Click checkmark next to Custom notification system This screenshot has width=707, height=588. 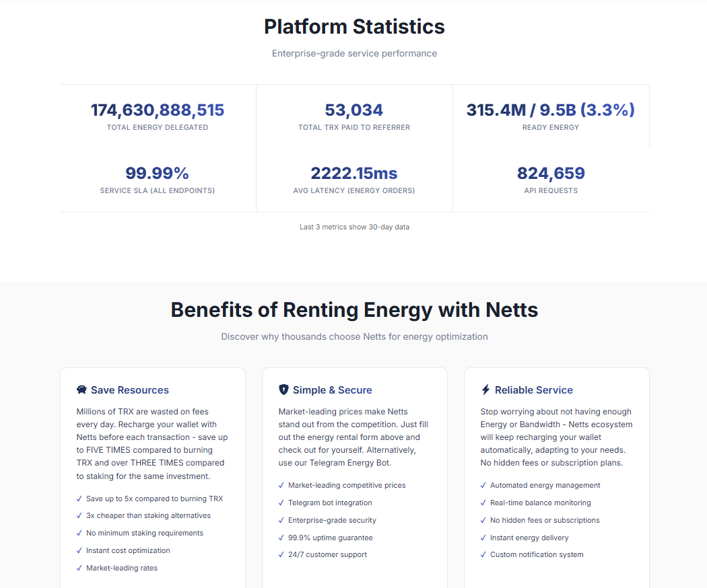pyautogui.click(x=483, y=555)
